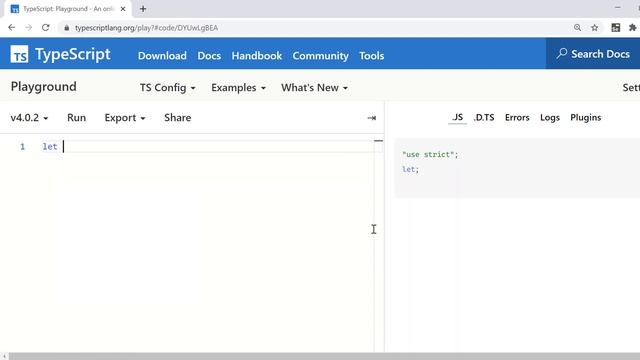Open the Docs navigation link
640x360 pixels.
click(209, 56)
